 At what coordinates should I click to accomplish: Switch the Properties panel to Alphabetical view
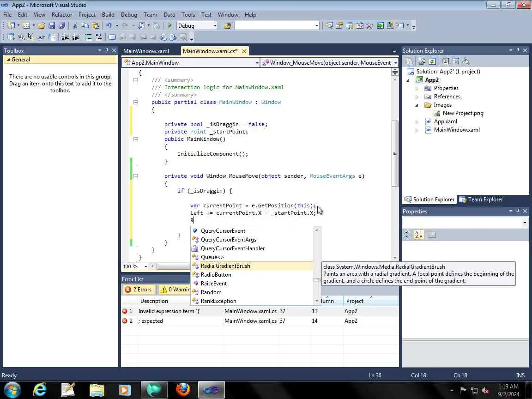pos(419,235)
